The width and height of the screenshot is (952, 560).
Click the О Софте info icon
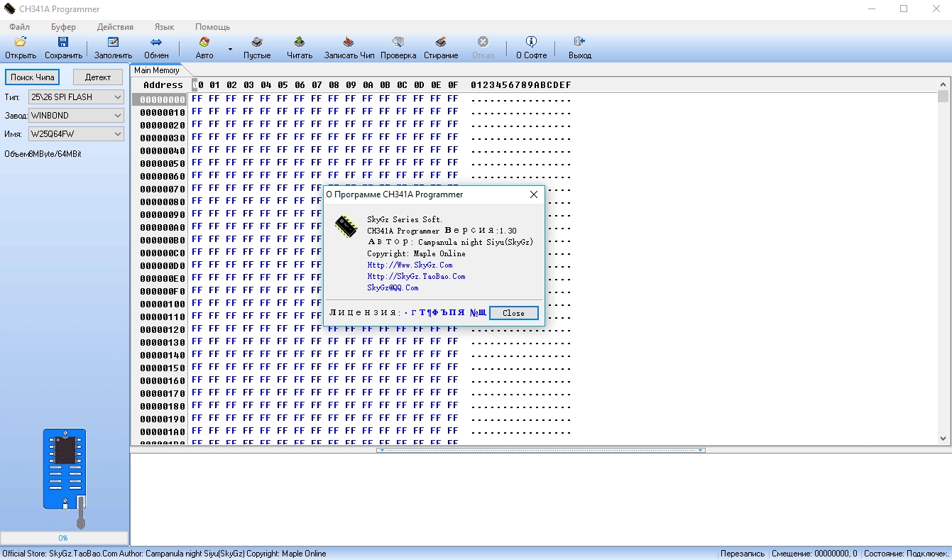click(x=531, y=43)
